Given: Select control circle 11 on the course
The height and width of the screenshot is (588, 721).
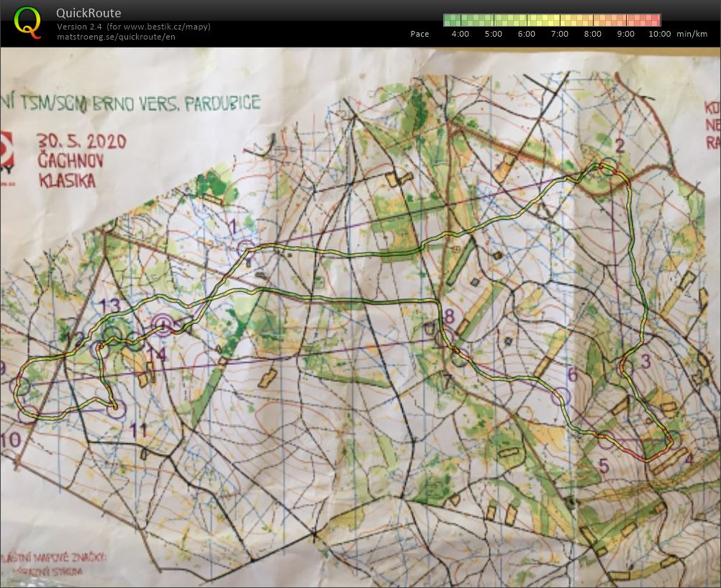Looking at the screenshot, I should pos(117,410).
